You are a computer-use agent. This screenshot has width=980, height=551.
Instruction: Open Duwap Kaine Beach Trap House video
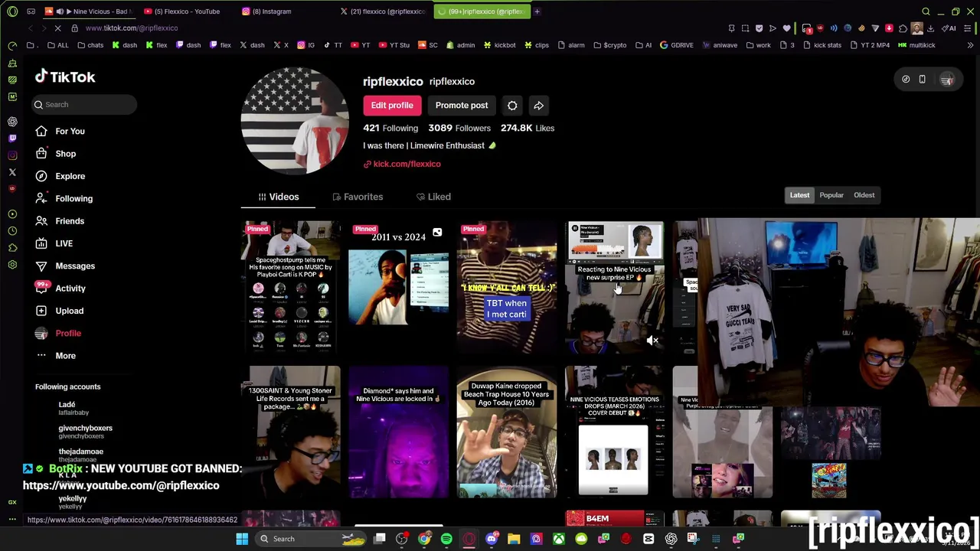click(507, 432)
